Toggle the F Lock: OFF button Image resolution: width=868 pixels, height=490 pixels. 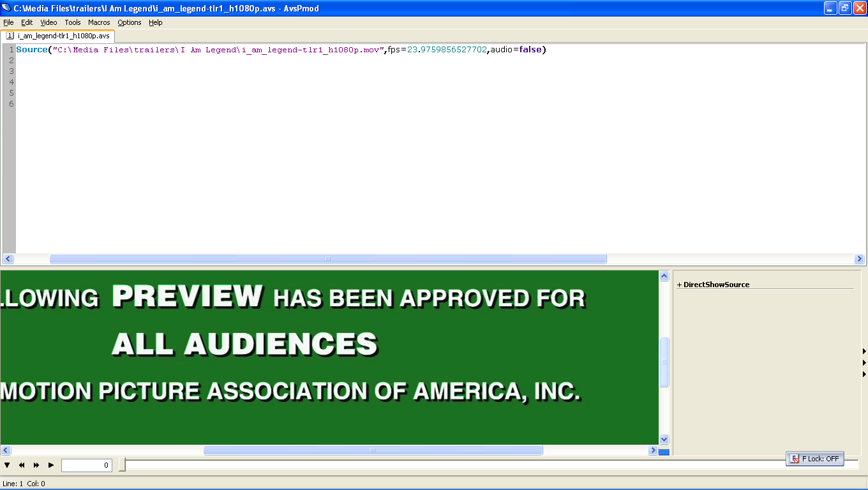(815, 459)
